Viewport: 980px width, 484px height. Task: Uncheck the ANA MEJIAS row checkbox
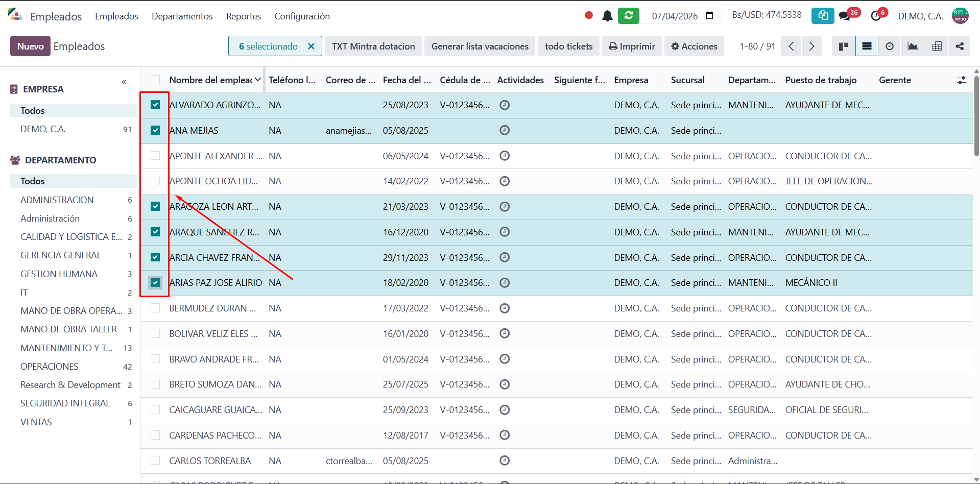click(x=155, y=130)
